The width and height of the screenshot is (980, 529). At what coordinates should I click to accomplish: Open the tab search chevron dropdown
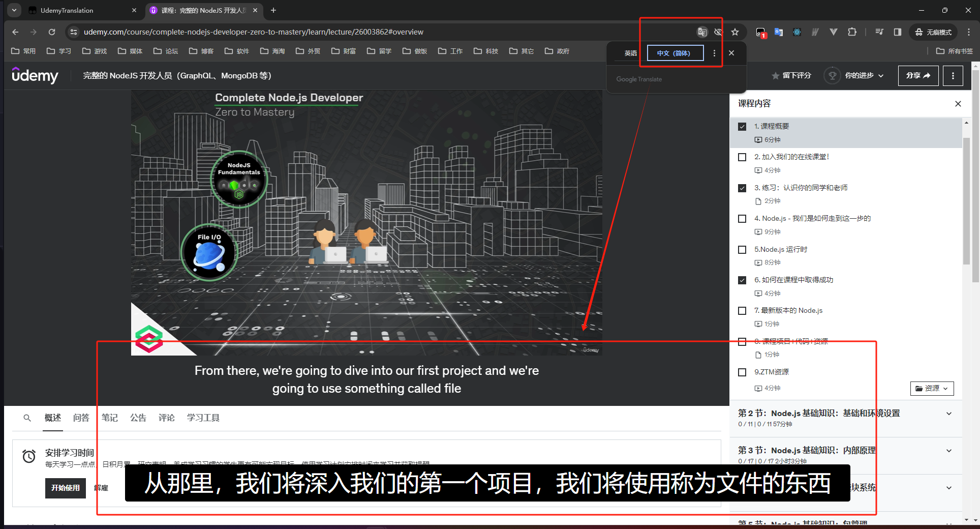tap(14, 10)
